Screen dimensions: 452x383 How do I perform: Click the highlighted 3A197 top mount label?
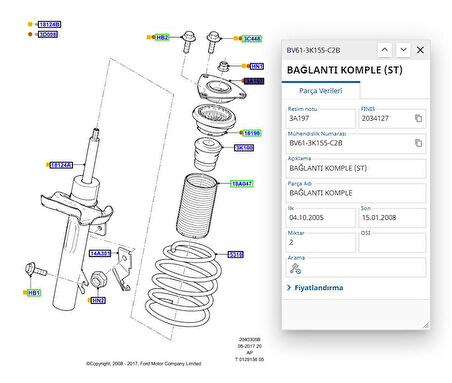pyautogui.click(x=254, y=81)
